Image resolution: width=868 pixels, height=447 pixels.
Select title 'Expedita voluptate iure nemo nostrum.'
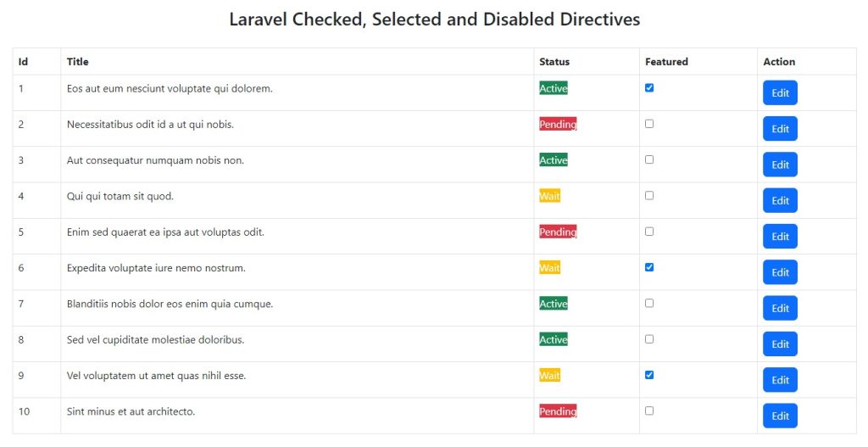(156, 268)
